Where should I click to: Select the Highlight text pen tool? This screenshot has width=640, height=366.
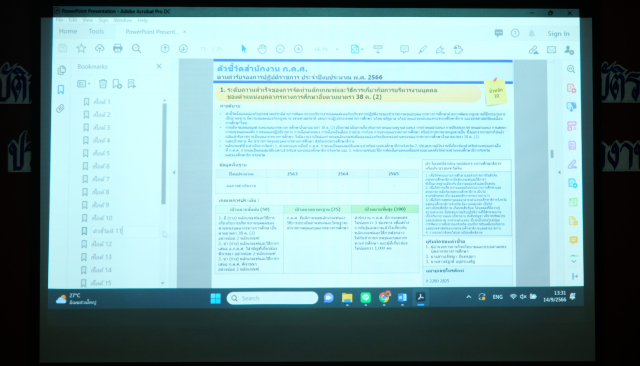(x=422, y=50)
